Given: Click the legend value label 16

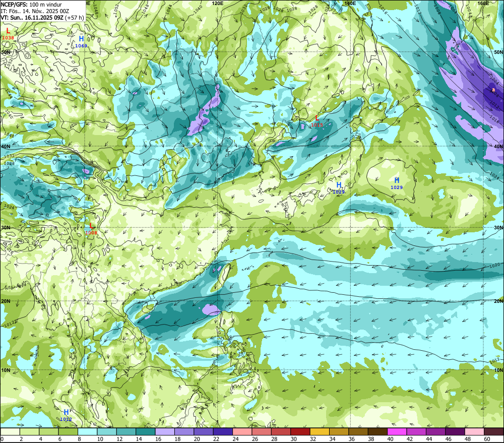Looking at the screenshot, I should pos(158,439).
